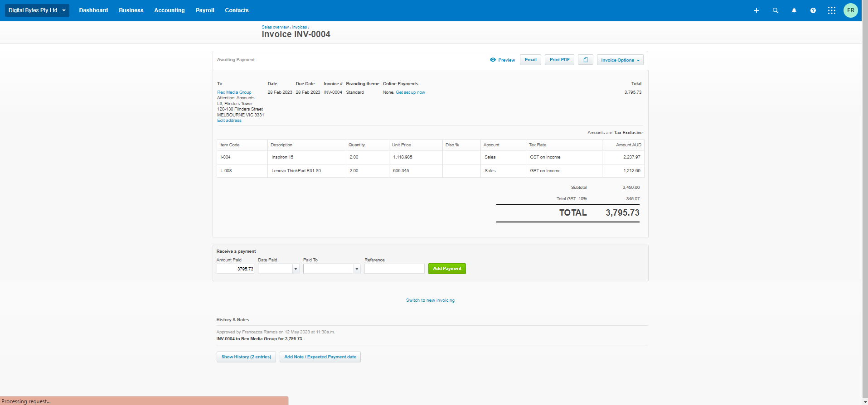This screenshot has width=868, height=405.
Task: Focus the Paid To input field
Action: (x=329, y=269)
